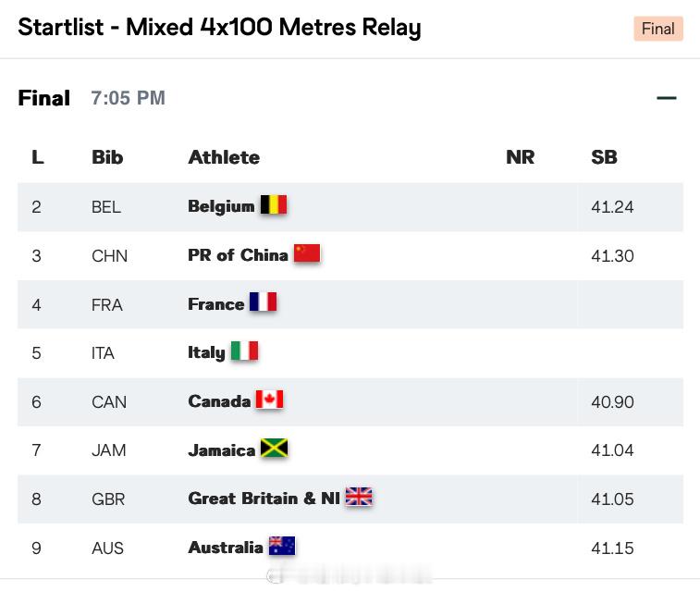Select Canada's season best 40.90
The image size is (700, 591).
[612, 401]
